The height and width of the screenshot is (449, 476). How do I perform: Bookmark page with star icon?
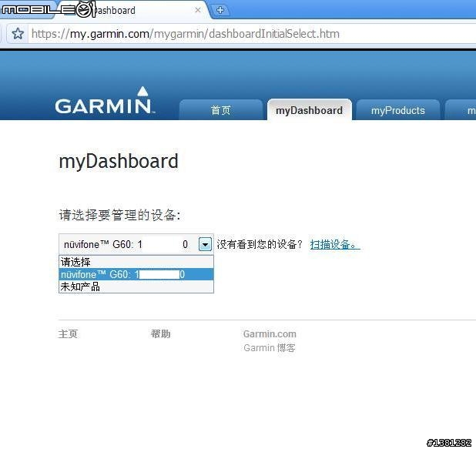click(18, 33)
